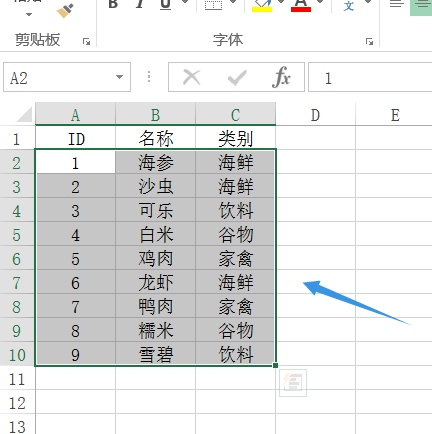Viewport: 432px width, 434px height.
Task: Apply the yellow fill color
Action: (262, 5)
